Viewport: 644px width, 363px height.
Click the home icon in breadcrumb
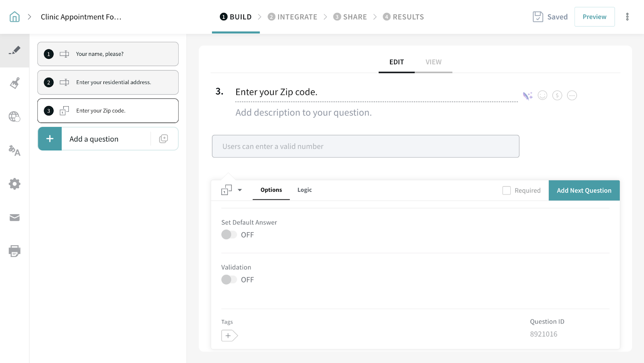pos(14,17)
